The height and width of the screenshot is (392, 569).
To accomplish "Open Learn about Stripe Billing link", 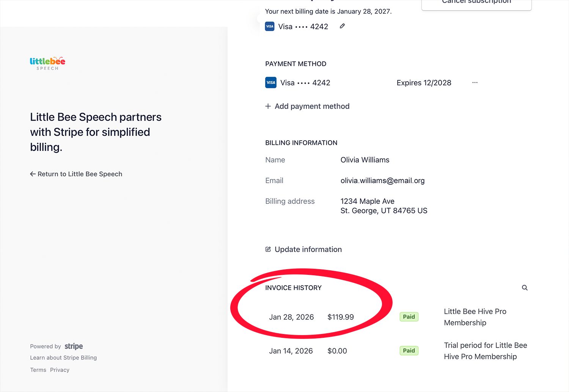I will 63,358.
